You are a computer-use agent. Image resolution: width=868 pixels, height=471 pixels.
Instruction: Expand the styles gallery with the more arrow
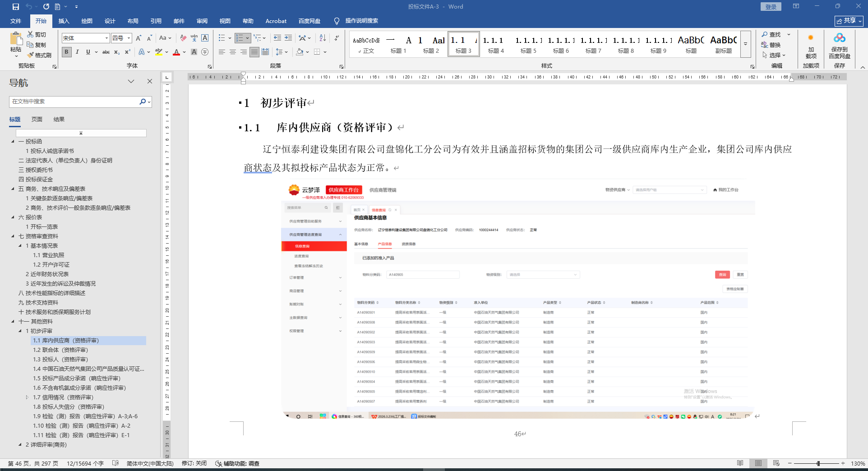click(x=746, y=44)
